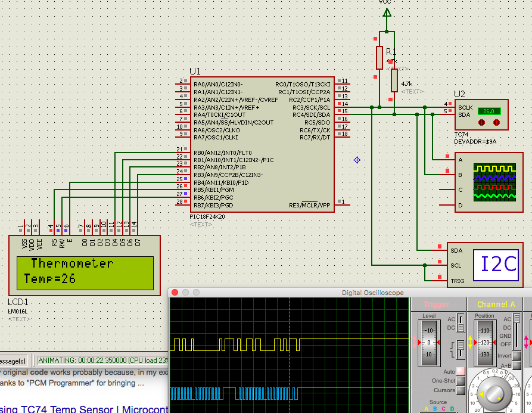Toggle oscilloscope Cursors mode

[461, 390]
